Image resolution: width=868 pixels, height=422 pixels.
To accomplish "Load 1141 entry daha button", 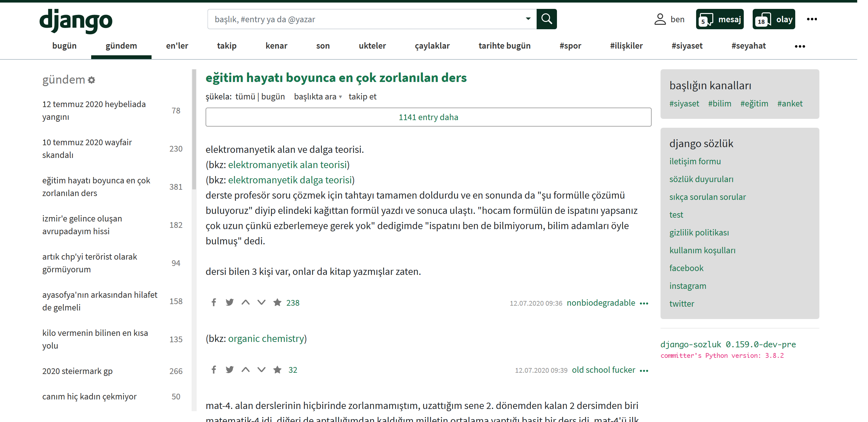I will [x=428, y=117].
